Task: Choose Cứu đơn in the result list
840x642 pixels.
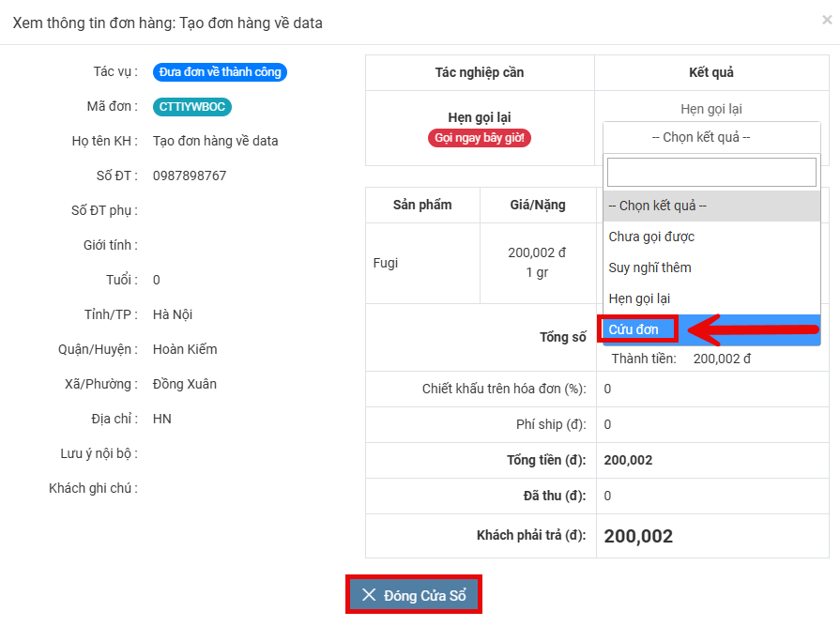Action: click(634, 329)
